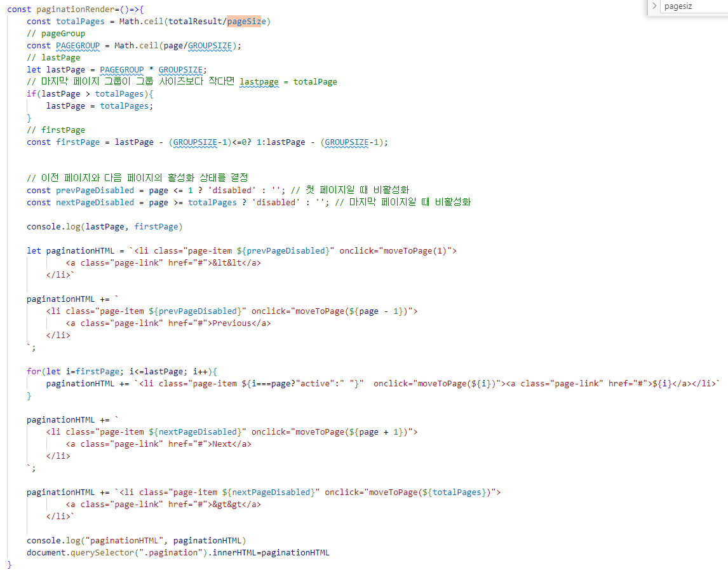Click the 'let lastPage = PAGEGROUP * GROUPSIZE' line
Image resolution: width=728 pixels, height=570 pixels.
116,70
